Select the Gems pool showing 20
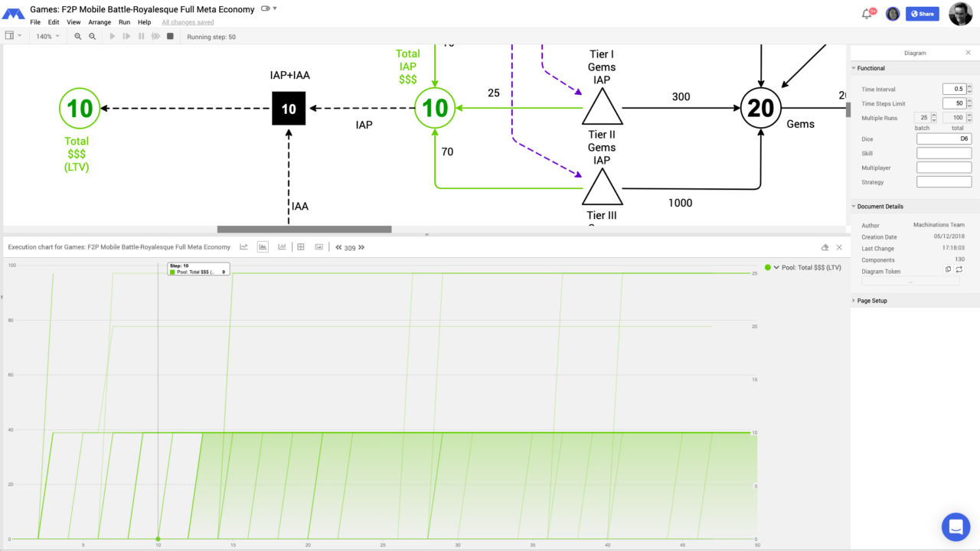Screen dimensions: 980x551 coord(760,108)
